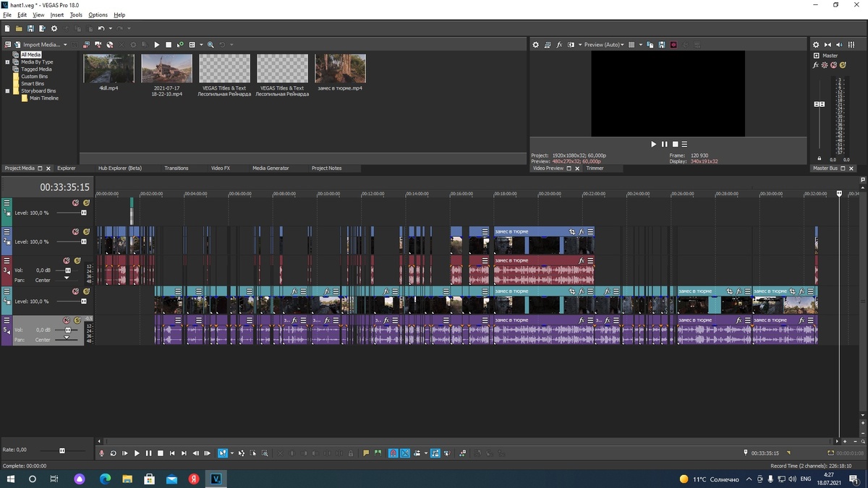Open Master FX on the Master Bus
Screen dimensions: 868x488
pyautogui.click(x=816, y=65)
